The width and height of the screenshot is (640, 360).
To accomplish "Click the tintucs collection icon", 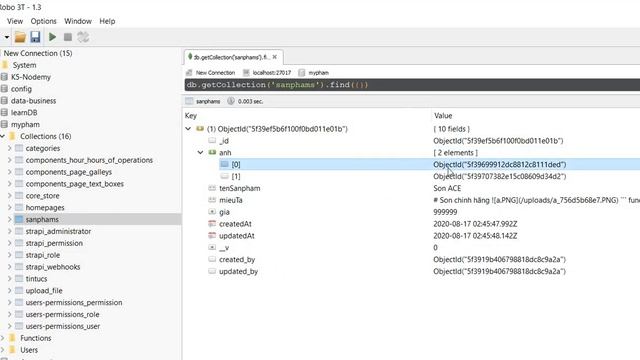I will pyautogui.click(x=19, y=278).
